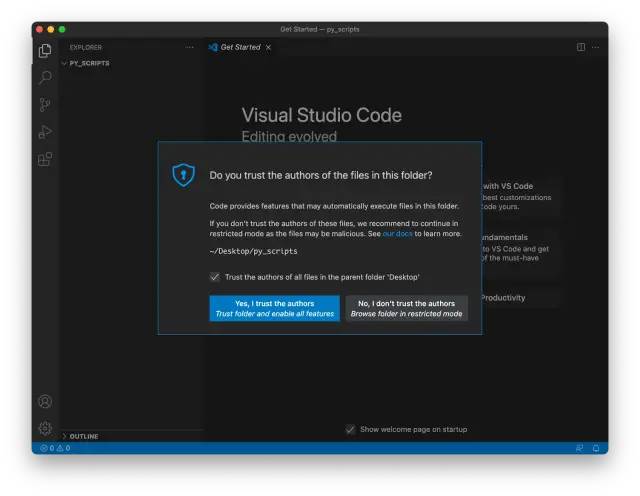Open the Search view icon
The height and width of the screenshot is (496, 640).
pos(45,77)
